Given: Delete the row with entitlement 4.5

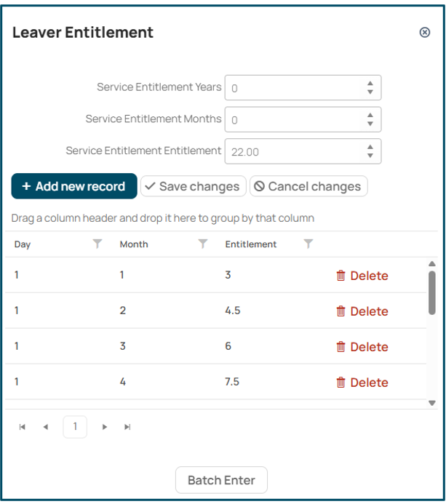Looking at the screenshot, I should (x=362, y=311).
